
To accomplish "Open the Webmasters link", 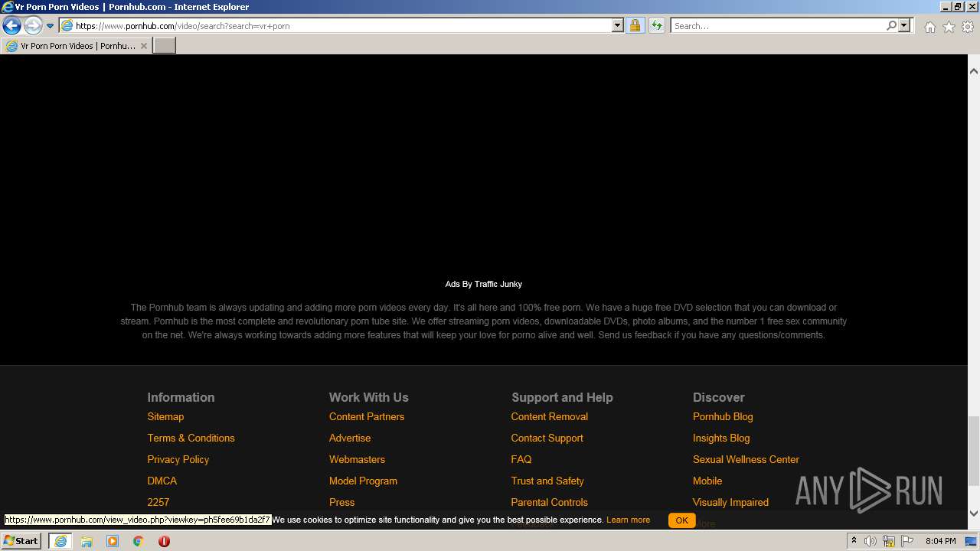I will pos(357,459).
